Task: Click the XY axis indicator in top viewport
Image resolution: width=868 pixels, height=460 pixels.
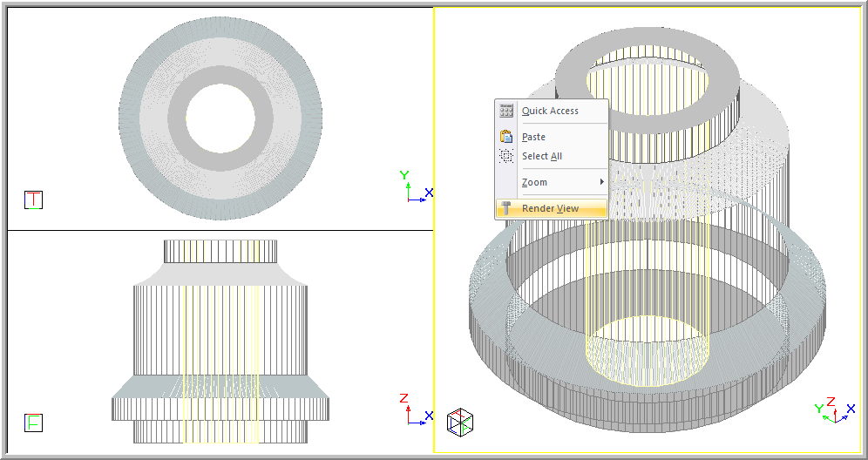Action: (x=414, y=188)
